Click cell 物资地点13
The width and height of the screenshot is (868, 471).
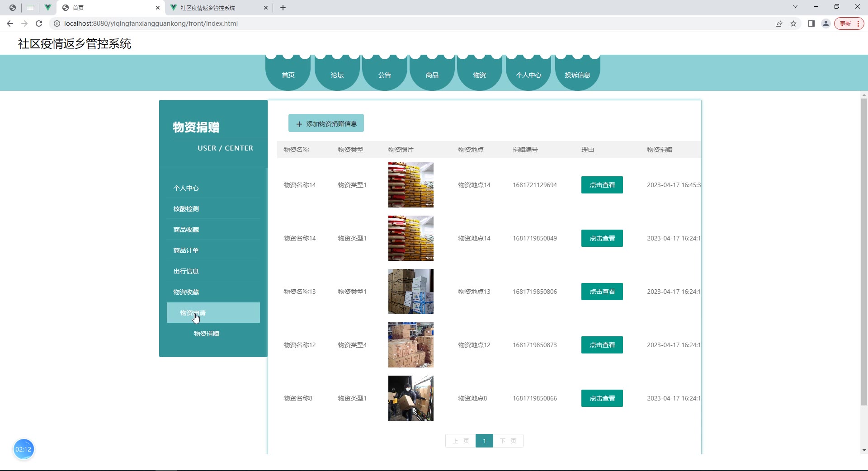pyautogui.click(x=474, y=292)
